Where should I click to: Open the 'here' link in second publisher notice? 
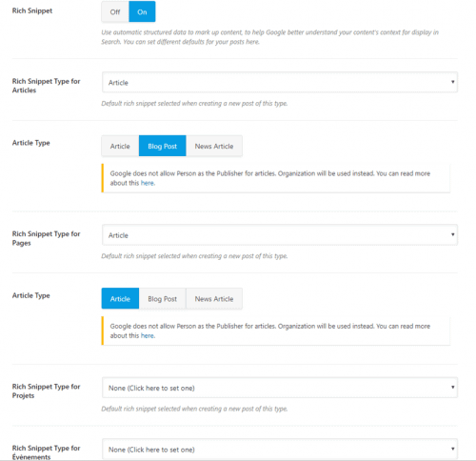pyautogui.click(x=148, y=336)
